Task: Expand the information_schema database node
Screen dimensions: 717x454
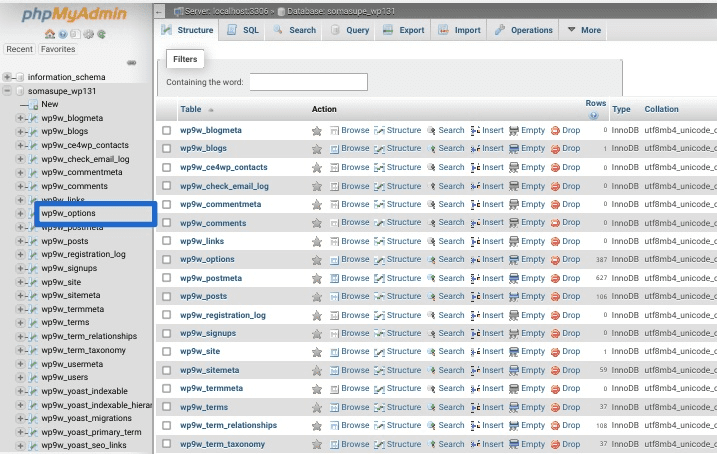Action: click(7, 77)
